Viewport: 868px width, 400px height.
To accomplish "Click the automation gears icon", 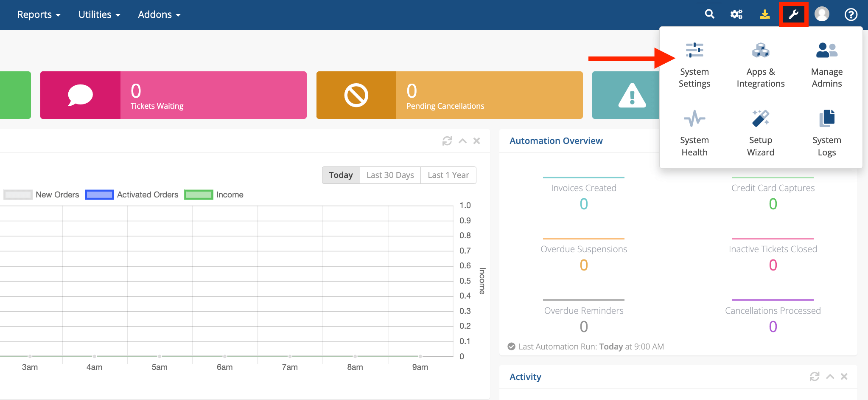I will click(x=736, y=14).
